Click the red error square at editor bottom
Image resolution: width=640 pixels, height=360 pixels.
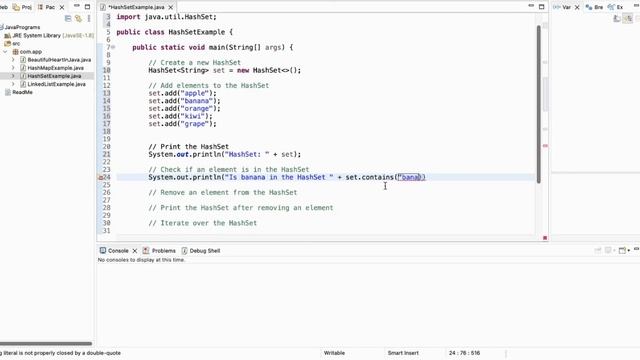coord(545,238)
